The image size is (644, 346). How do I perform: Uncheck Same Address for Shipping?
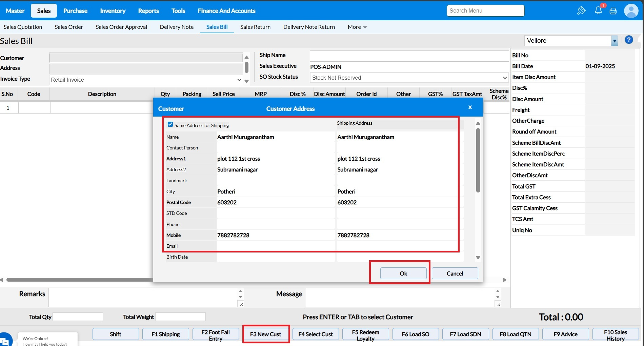coord(170,124)
